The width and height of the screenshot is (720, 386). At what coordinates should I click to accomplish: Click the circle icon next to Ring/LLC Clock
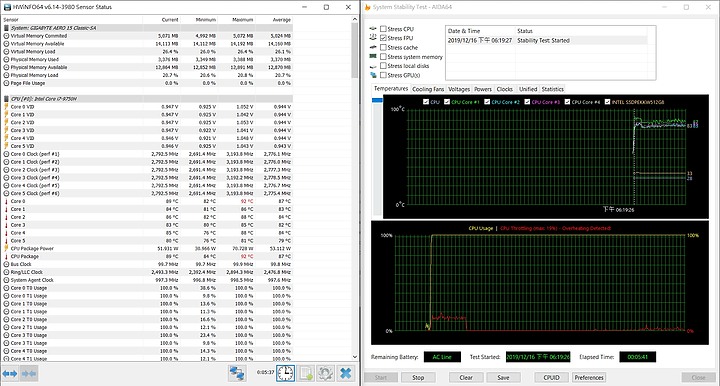click(6, 272)
